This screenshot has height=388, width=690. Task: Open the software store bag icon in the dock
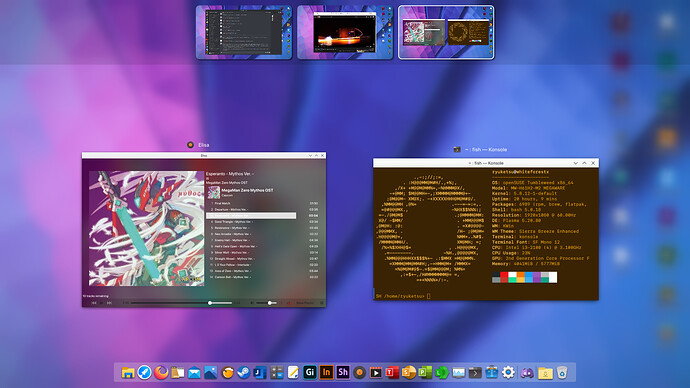492,373
